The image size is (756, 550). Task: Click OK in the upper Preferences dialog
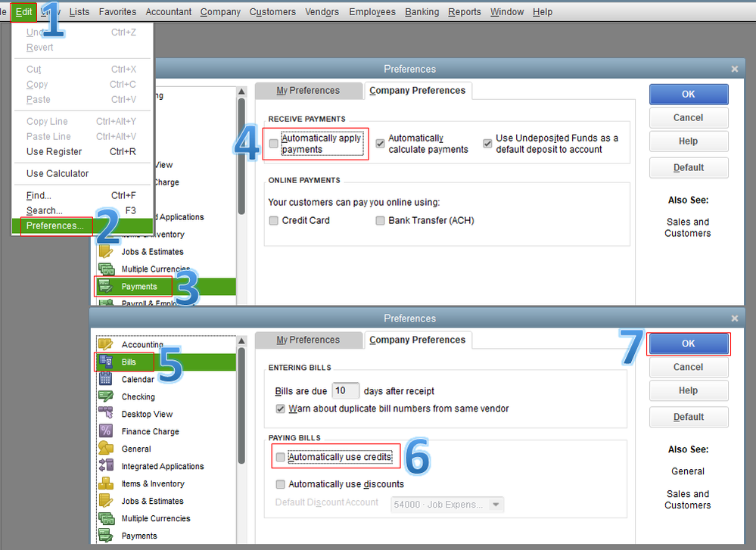tap(689, 95)
